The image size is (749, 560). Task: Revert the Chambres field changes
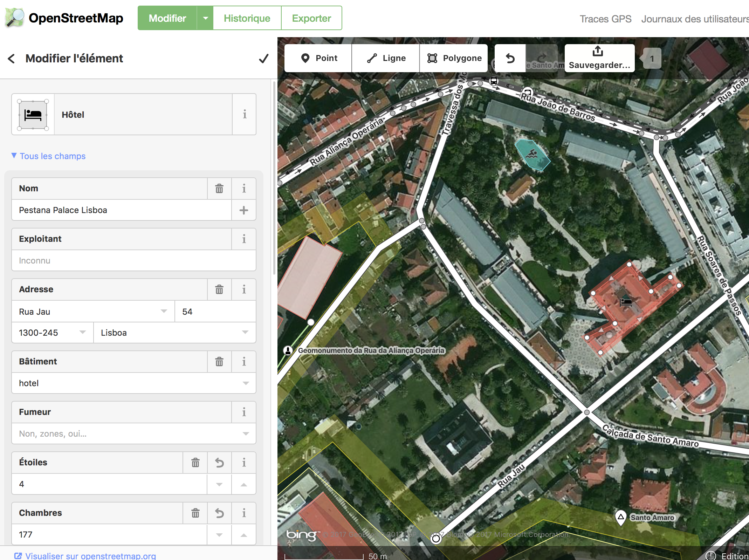click(x=219, y=513)
